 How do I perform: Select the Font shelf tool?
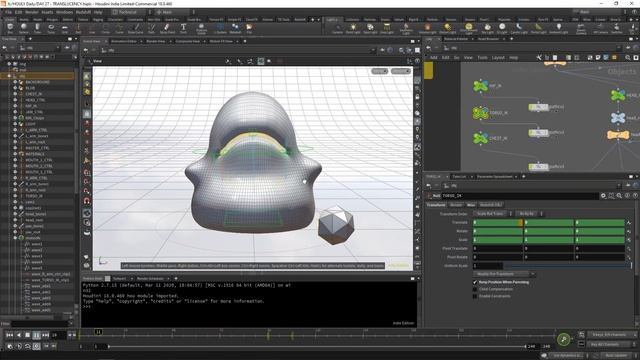point(183,28)
